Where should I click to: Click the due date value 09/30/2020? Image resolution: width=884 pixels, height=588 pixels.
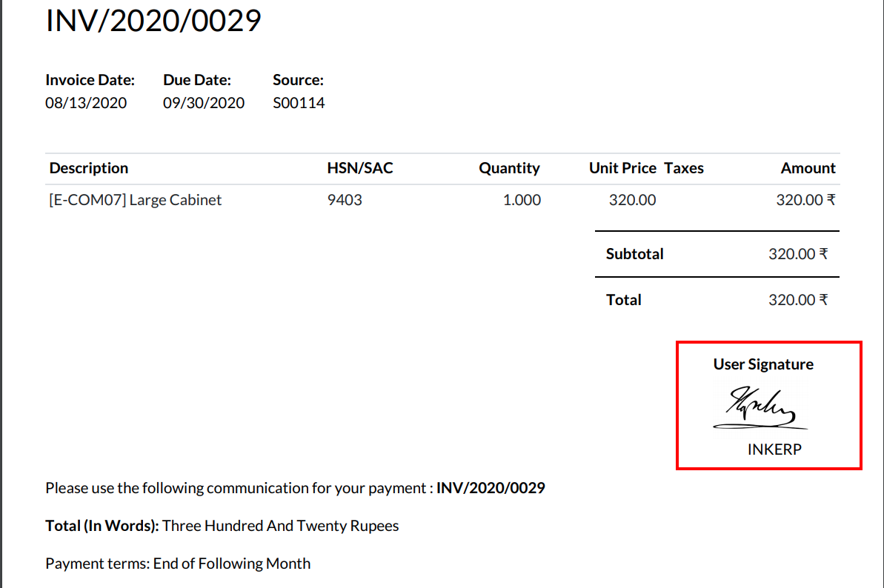(204, 103)
